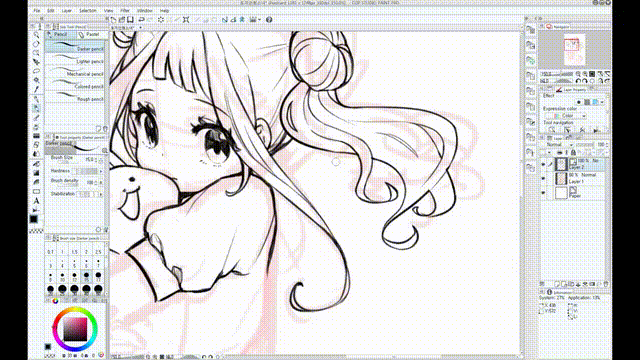Screen dimensions: 640x360
Task: Open the Filter menu
Action: point(125,11)
